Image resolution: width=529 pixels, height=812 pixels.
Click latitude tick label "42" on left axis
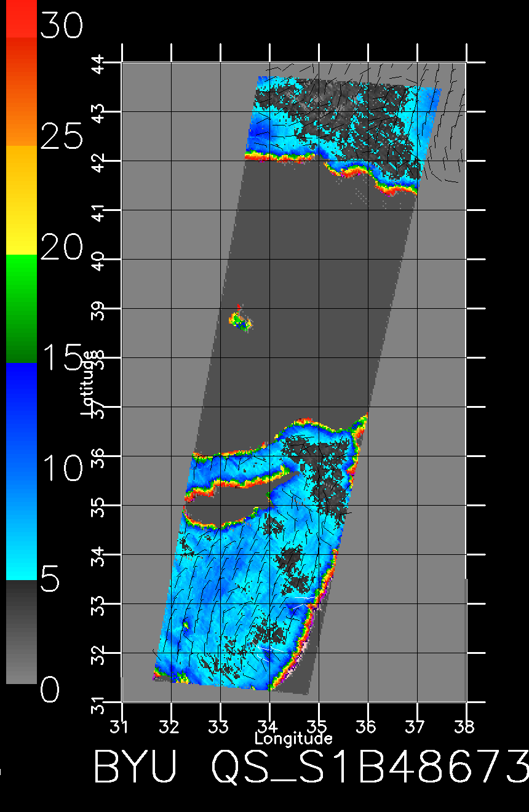pyautogui.click(x=97, y=162)
